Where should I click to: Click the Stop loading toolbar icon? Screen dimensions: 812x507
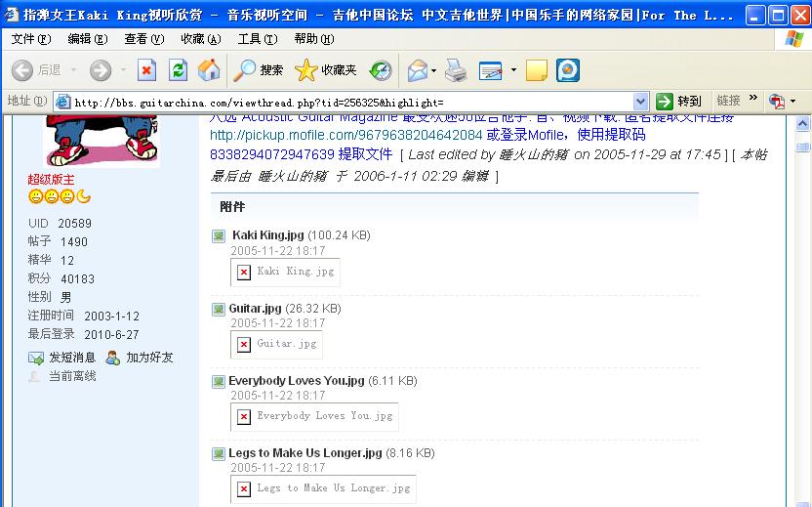click(146, 70)
